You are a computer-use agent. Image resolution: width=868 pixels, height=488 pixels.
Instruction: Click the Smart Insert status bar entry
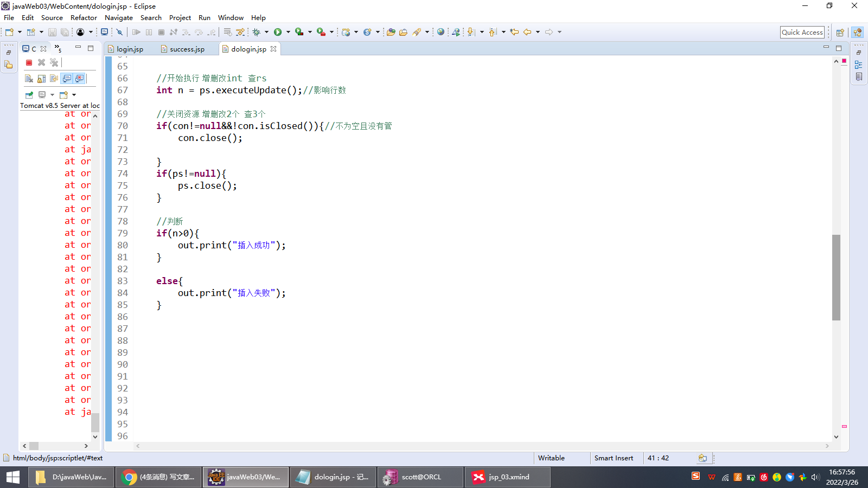click(x=614, y=458)
